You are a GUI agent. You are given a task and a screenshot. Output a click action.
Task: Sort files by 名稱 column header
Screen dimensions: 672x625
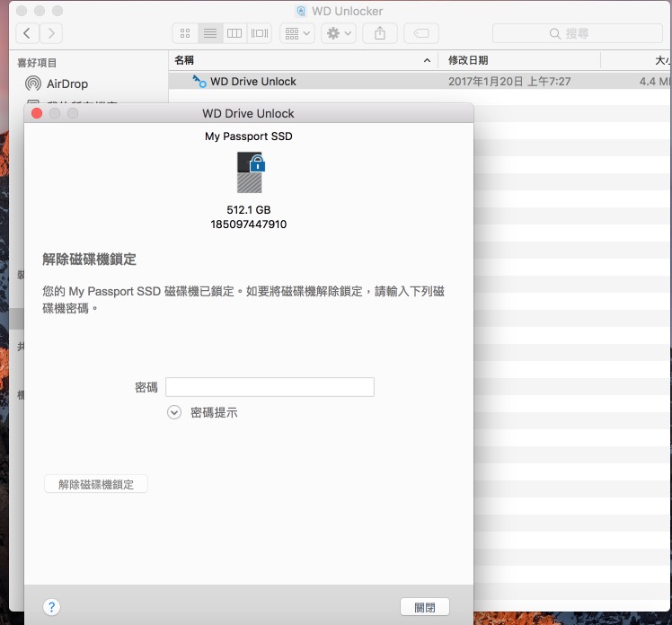click(296, 60)
